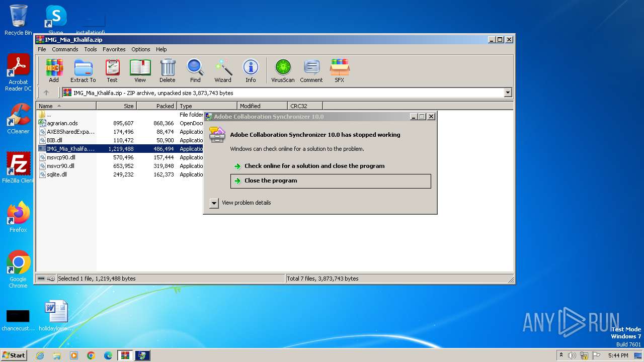The height and width of the screenshot is (362, 644).
Task: Open the Tools menu
Action: [91, 49]
